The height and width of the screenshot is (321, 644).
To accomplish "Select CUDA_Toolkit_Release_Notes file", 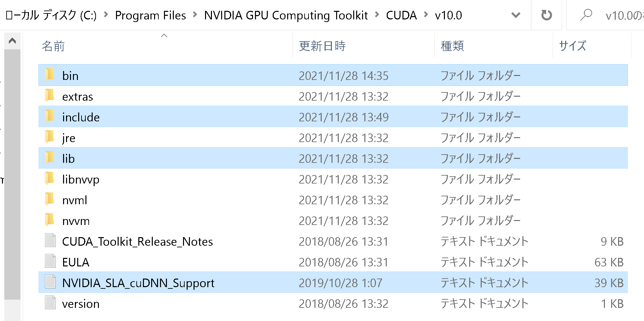I will point(137,241).
